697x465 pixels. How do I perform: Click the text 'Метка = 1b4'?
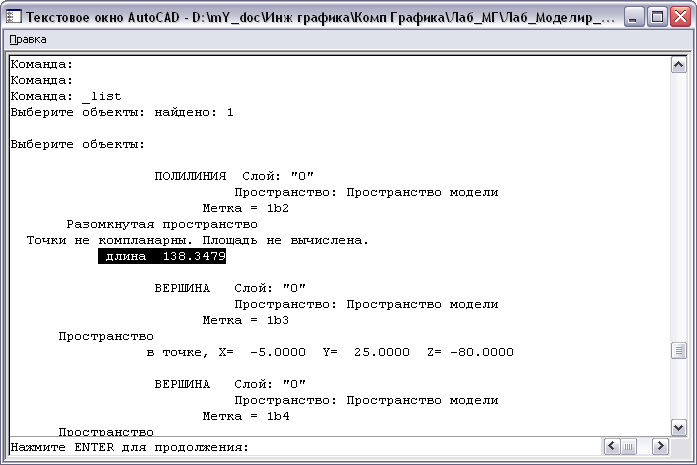pos(245,416)
